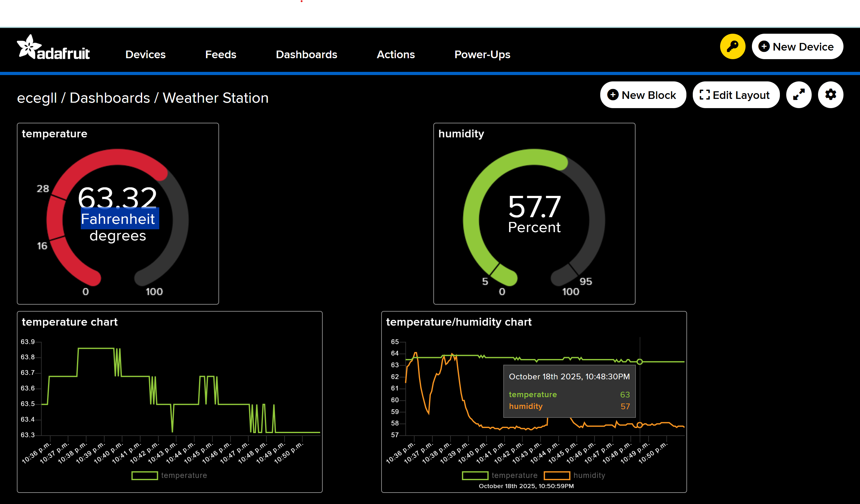Click the yellow API key icon
This screenshot has height=504, width=860.
733,46
